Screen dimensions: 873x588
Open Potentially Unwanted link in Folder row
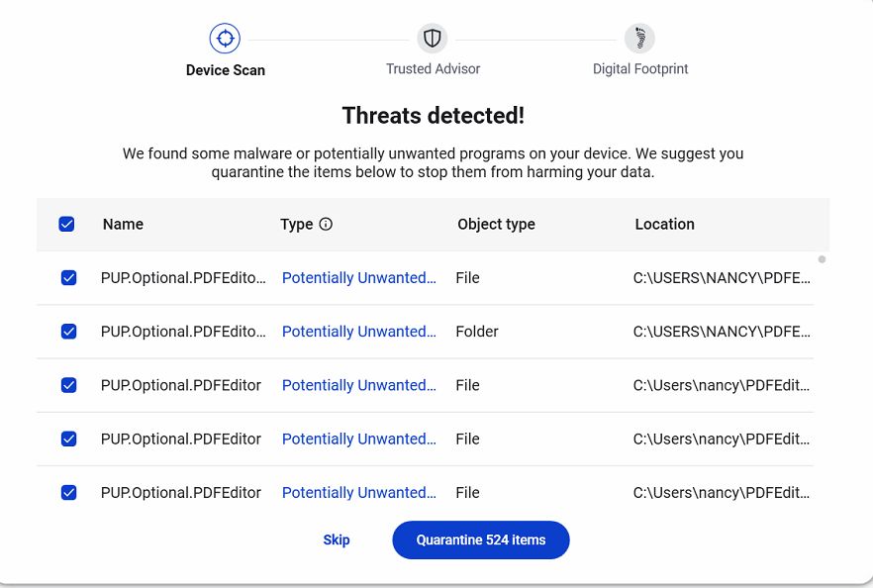click(x=358, y=332)
